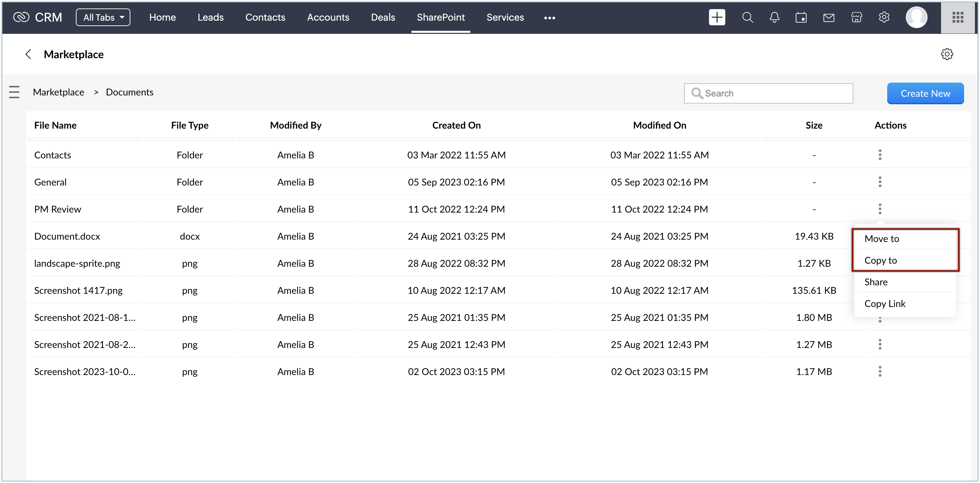Switch to the Deals tab

pyautogui.click(x=383, y=18)
